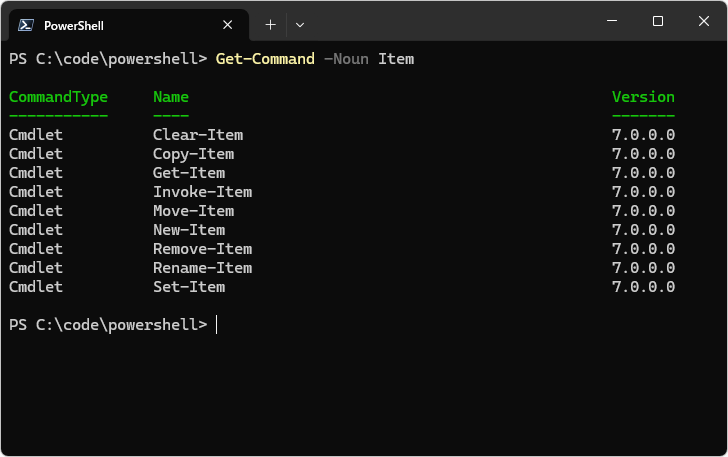The width and height of the screenshot is (728, 457).
Task: Click the Get-Command text in the prompt
Action: coord(265,59)
